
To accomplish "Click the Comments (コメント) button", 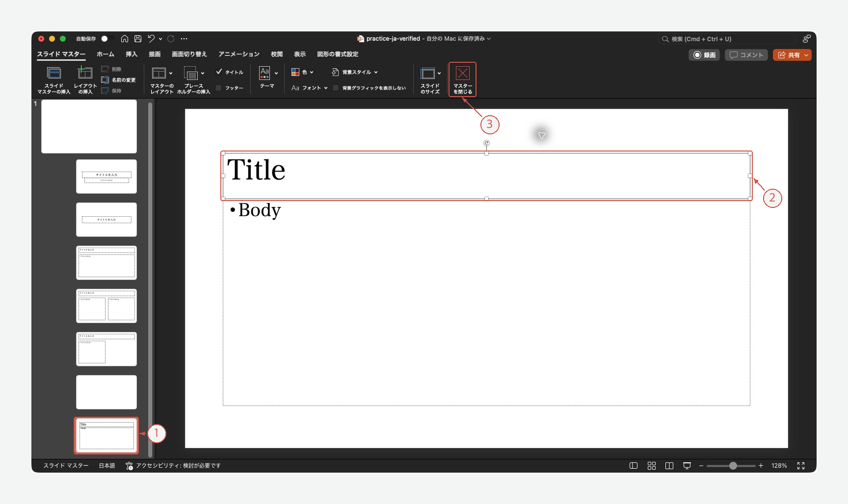I will coord(746,55).
